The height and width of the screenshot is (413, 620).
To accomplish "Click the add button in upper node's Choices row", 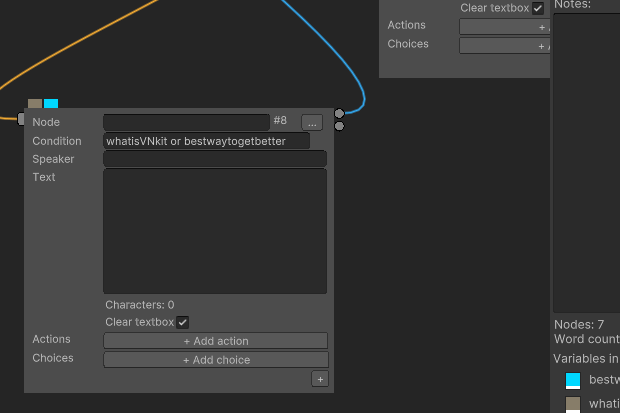I will pos(505,46).
